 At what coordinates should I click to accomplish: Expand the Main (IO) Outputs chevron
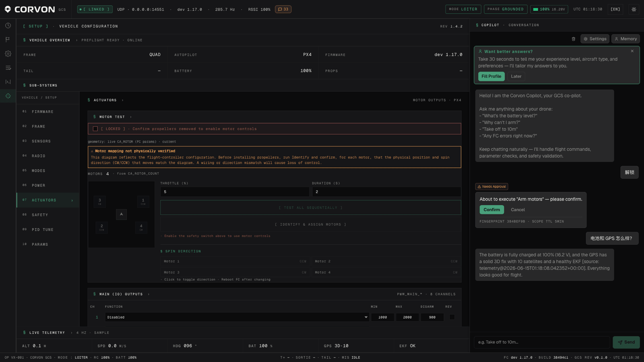(149, 294)
